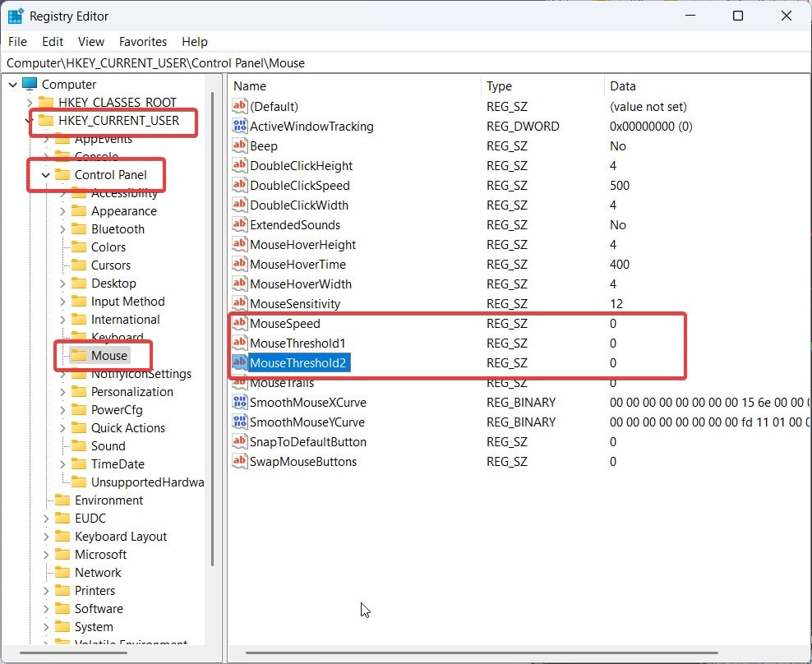Collapse the Control Panel node
Image resolution: width=812 pixels, height=664 pixels.
46,175
